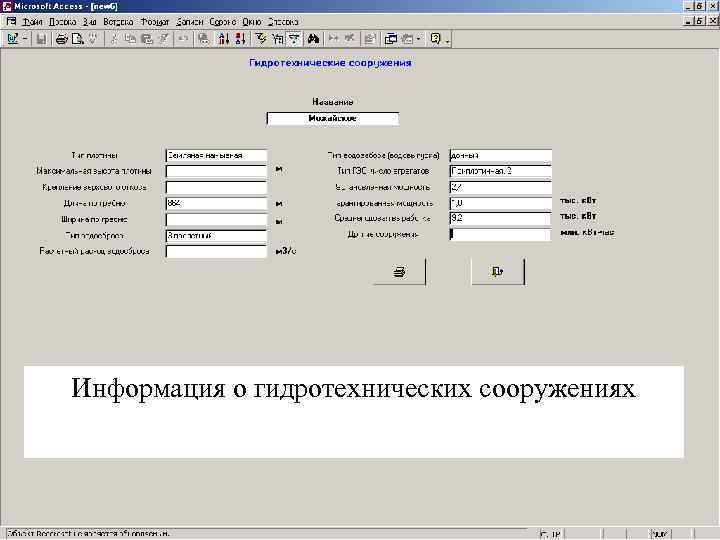The image size is (720, 540).
Task: Click the Microsoft Access title bar icon
Action: (6, 6)
